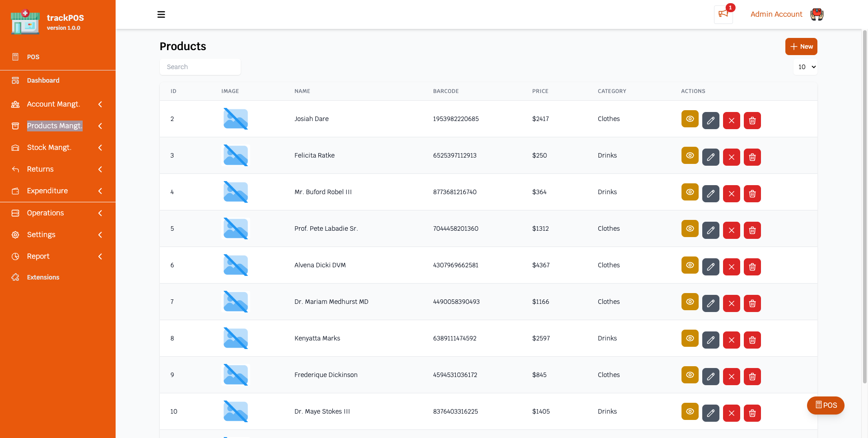Create a product with the New button
This screenshot has height=438, width=868.
pyautogui.click(x=801, y=47)
